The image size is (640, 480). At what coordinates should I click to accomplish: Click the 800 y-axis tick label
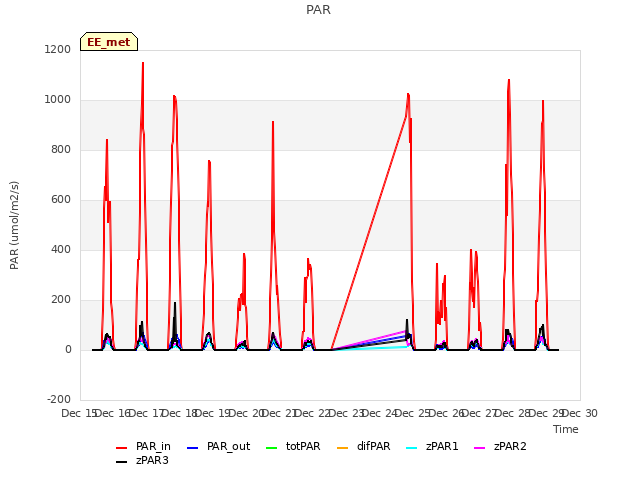point(61,150)
